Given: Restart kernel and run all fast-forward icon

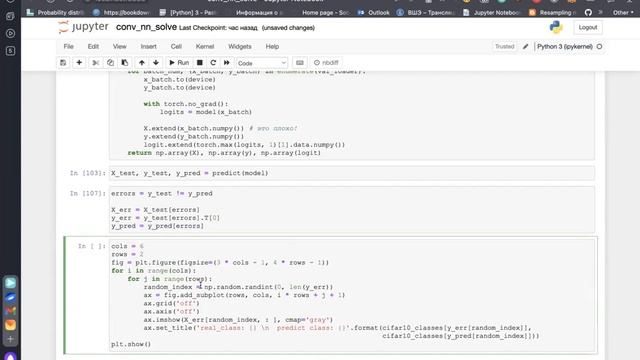Looking at the screenshot, I should click(227, 63).
